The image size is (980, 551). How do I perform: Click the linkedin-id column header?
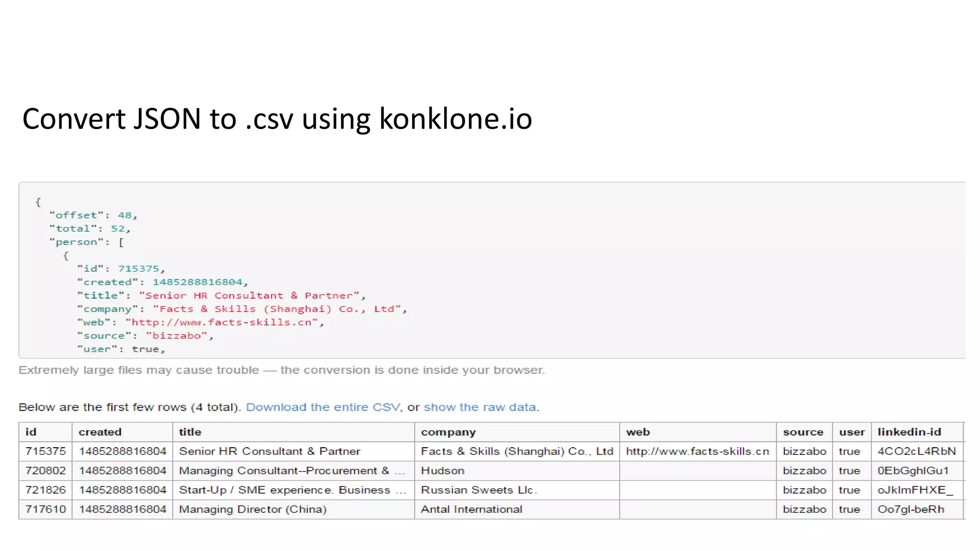pyautogui.click(x=909, y=432)
